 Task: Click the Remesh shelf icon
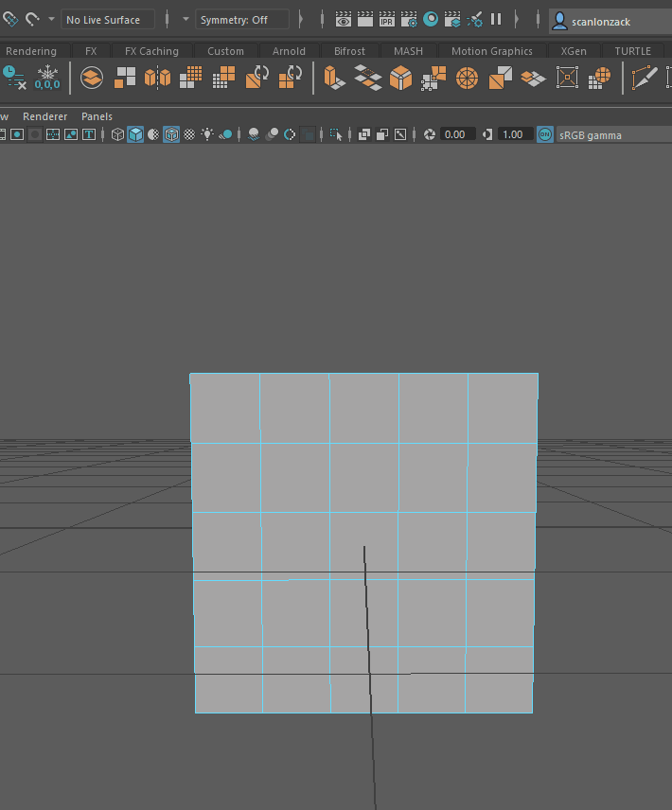click(256, 78)
